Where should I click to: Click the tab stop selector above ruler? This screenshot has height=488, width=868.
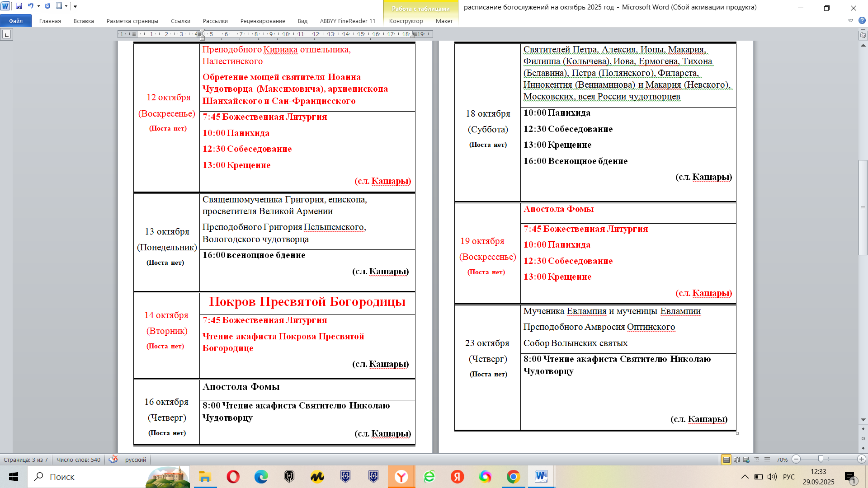[6, 35]
